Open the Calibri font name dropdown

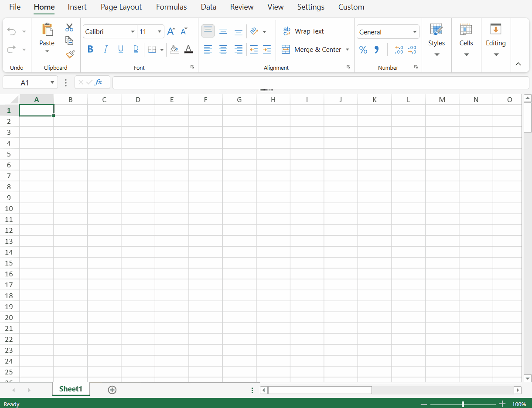tap(133, 32)
